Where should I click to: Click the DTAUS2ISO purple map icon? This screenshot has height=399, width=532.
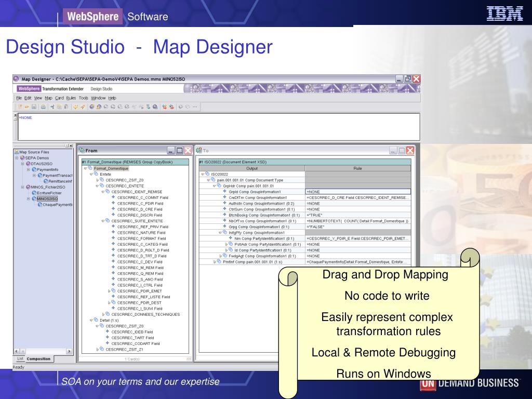[x=28, y=164]
